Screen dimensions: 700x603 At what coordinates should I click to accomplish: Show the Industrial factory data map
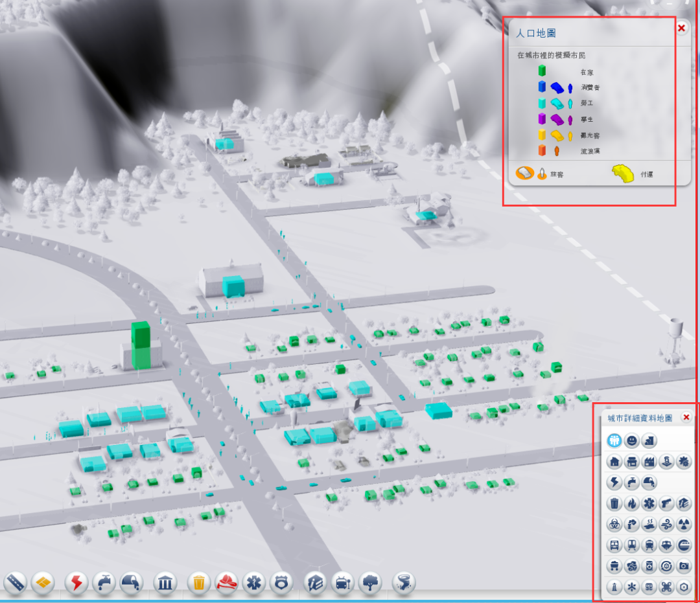pyautogui.click(x=649, y=462)
